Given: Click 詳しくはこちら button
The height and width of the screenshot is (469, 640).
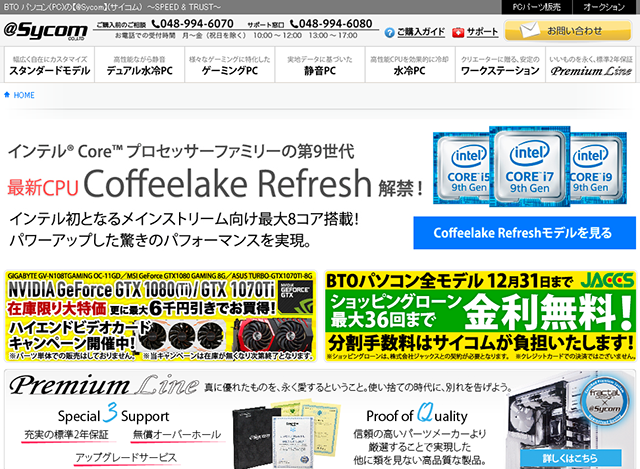Looking at the screenshot, I should coord(570,458).
